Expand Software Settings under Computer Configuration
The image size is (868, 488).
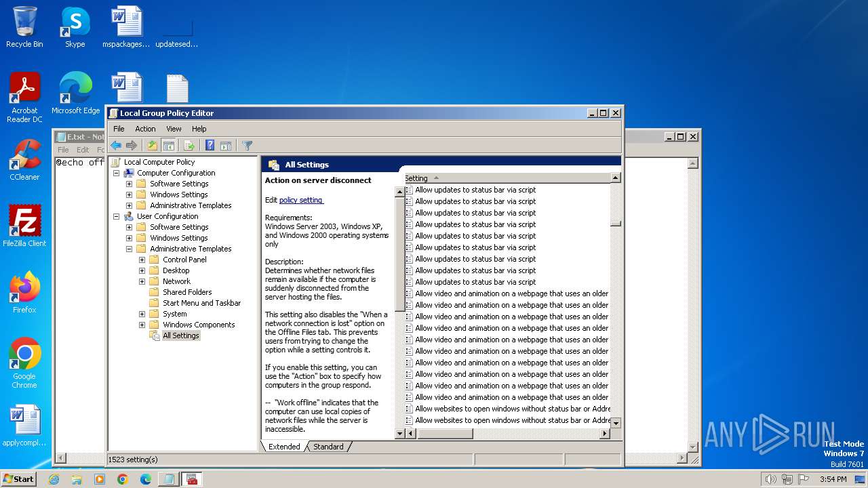coord(129,184)
